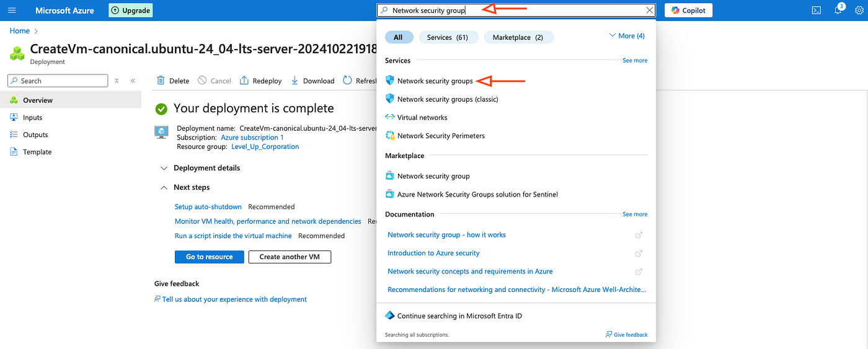
Task: Open Azure Network Security Groups solution for Sentinel
Action: click(x=477, y=194)
